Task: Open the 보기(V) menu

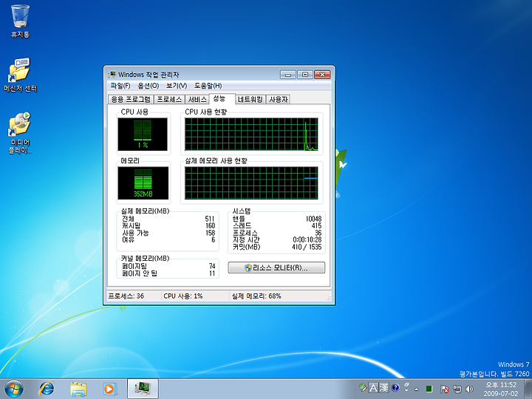Action: pyautogui.click(x=177, y=86)
